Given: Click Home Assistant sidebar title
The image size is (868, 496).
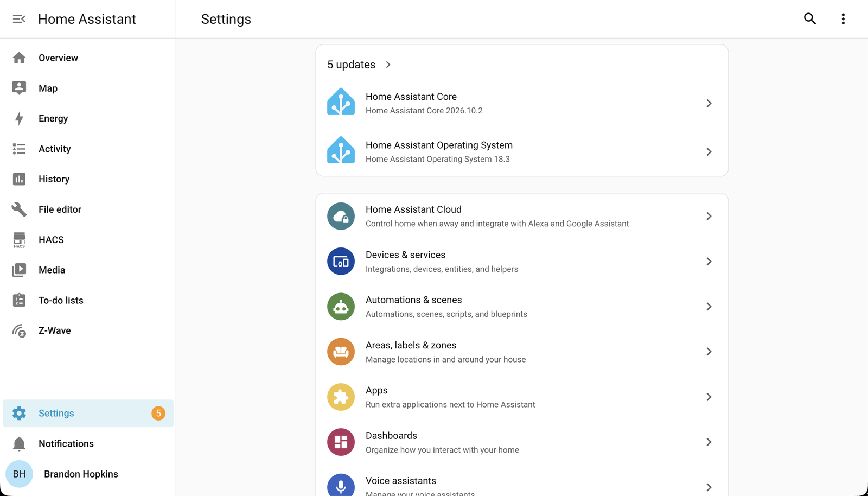Looking at the screenshot, I should [x=87, y=19].
